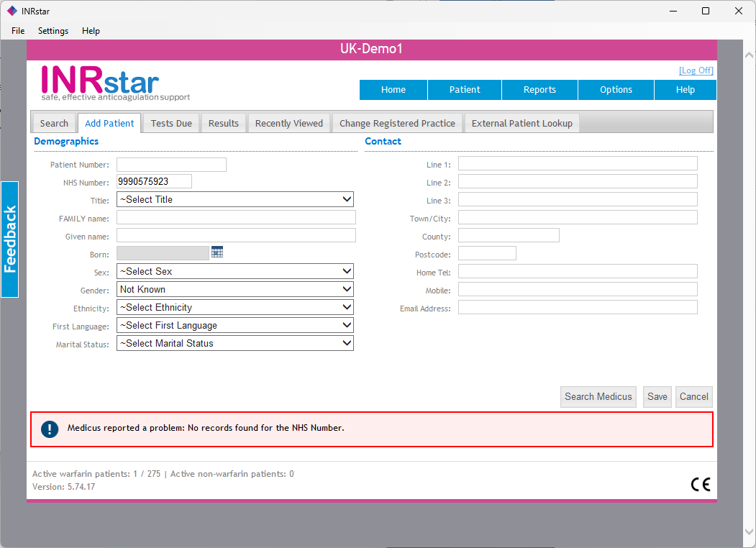Focus the Postcode field
The width and height of the screenshot is (756, 548).
(x=487, y=253)
